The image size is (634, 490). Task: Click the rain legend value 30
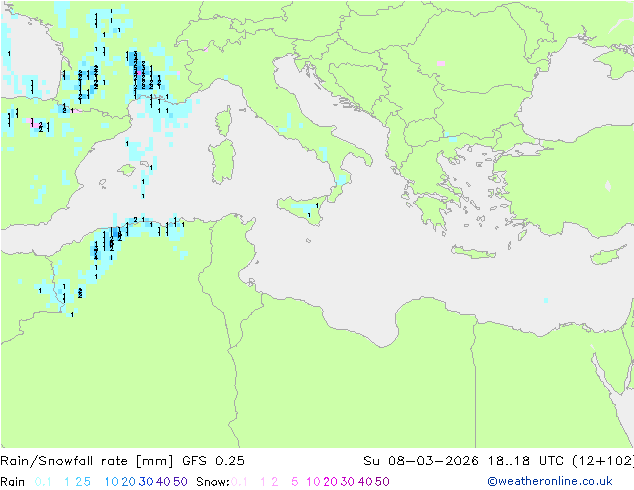[146, 482]
